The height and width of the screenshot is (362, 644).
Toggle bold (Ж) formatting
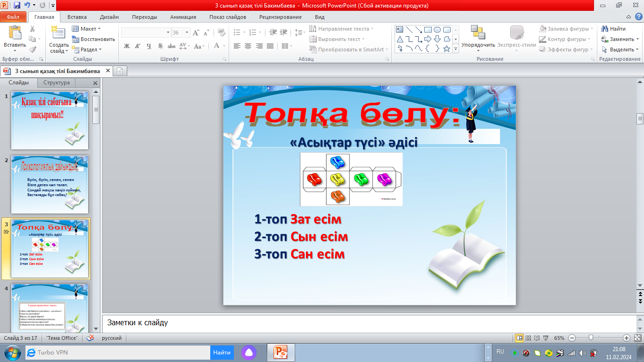(x=127, y=46)
